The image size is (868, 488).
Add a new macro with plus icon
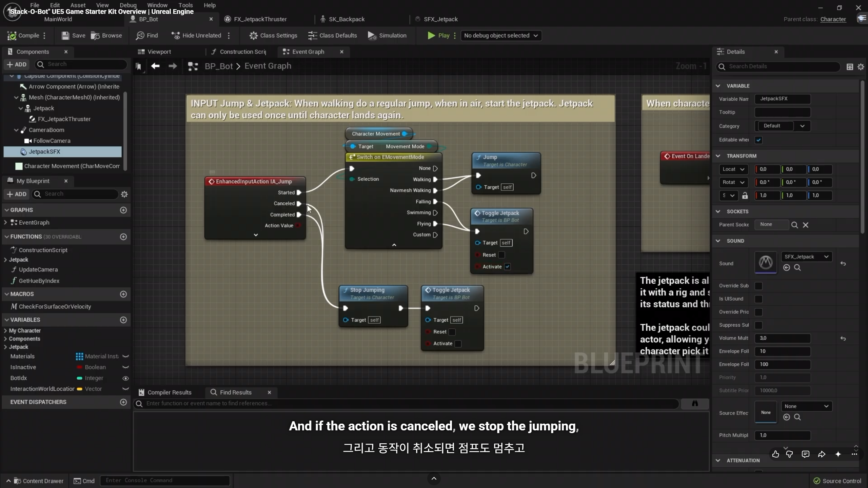tap(123, 294)
